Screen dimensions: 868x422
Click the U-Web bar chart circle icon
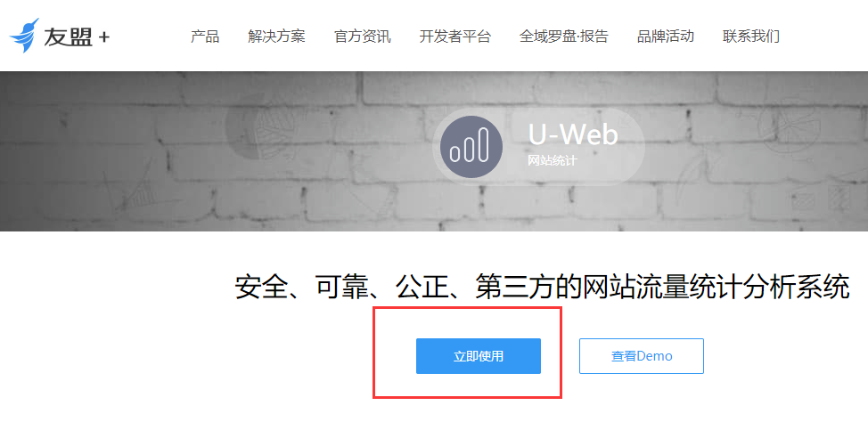[x=471, y=147]
